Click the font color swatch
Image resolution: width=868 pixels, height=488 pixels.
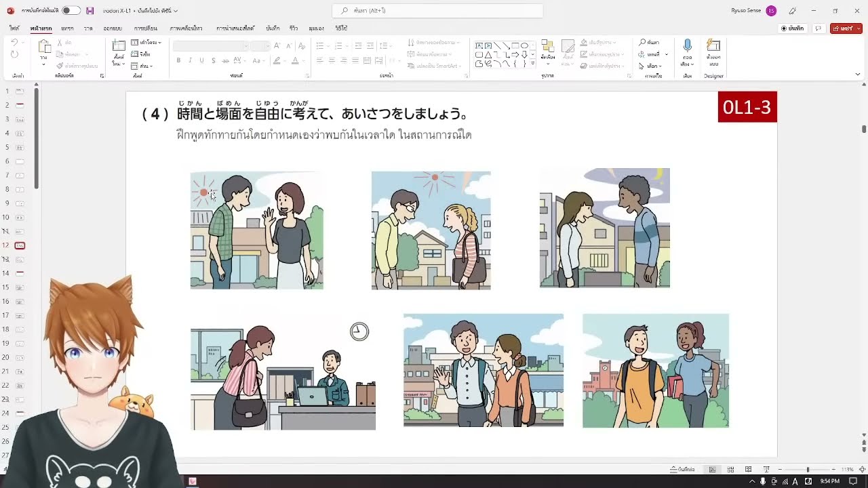[x=294, y=60]
